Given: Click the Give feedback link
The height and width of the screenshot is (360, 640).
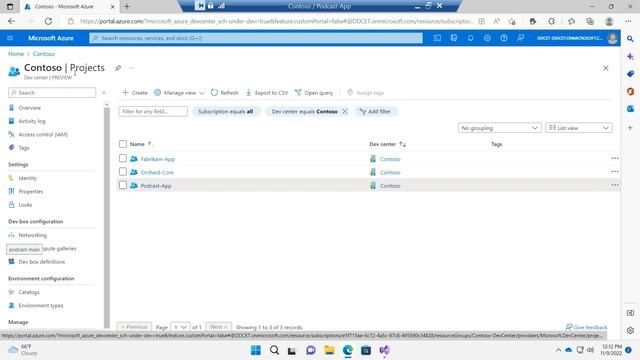Looking at the screenshot, I should (586, 327).
